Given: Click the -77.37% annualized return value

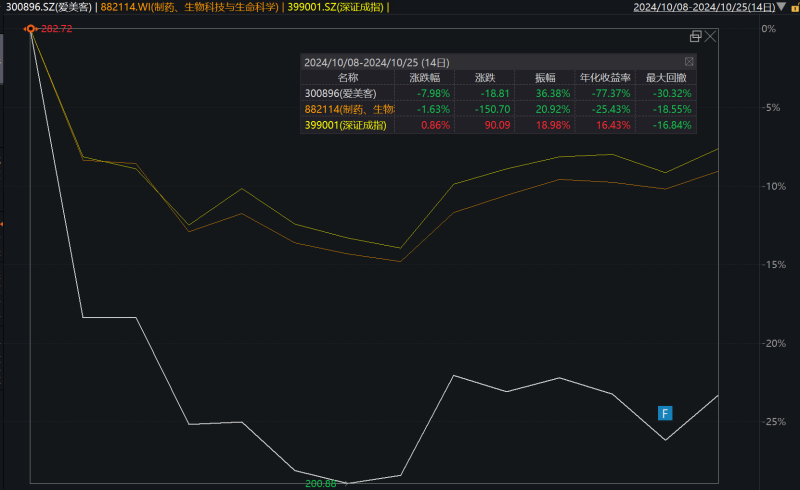Looking at the screenshot, I should click(x=611, y=93).
